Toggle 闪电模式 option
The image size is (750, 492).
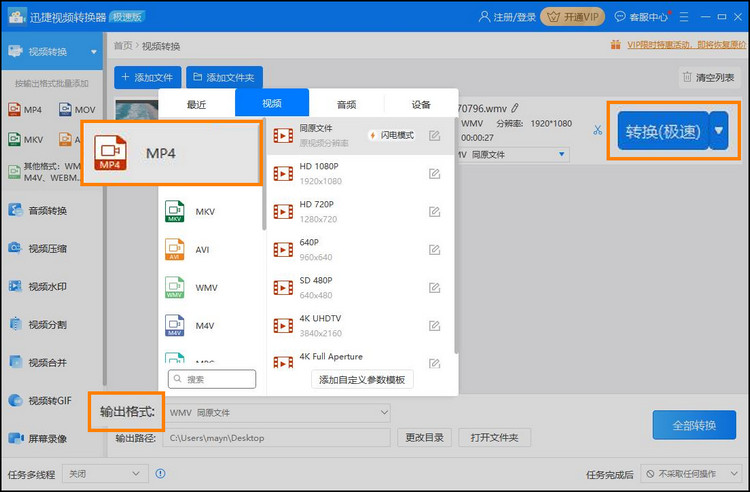click(392, 136)
